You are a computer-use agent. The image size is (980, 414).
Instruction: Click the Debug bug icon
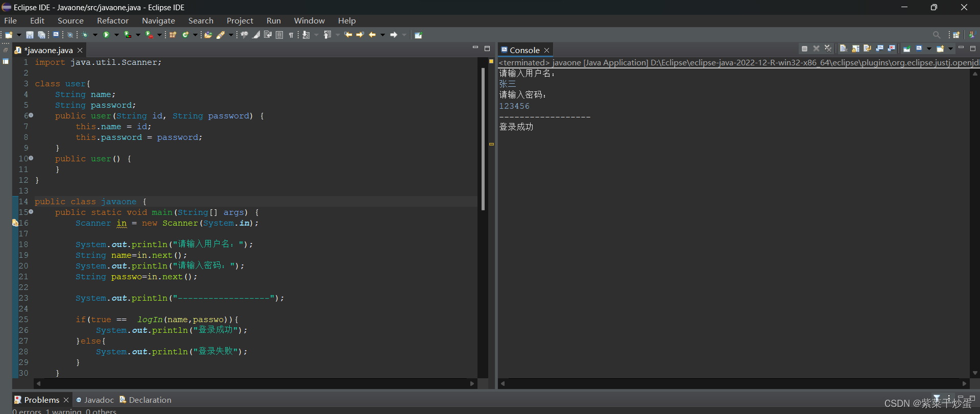tap(85, 35)
